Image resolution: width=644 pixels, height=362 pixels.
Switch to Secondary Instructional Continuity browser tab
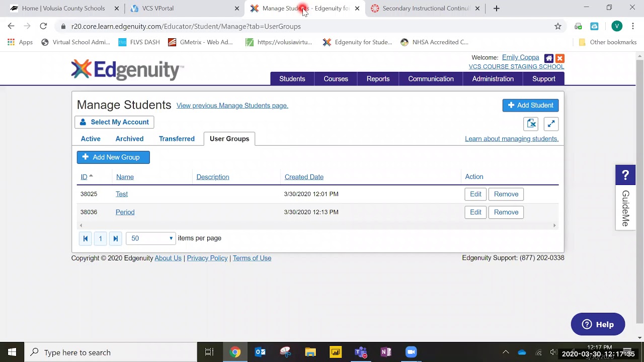click(426, 8)
